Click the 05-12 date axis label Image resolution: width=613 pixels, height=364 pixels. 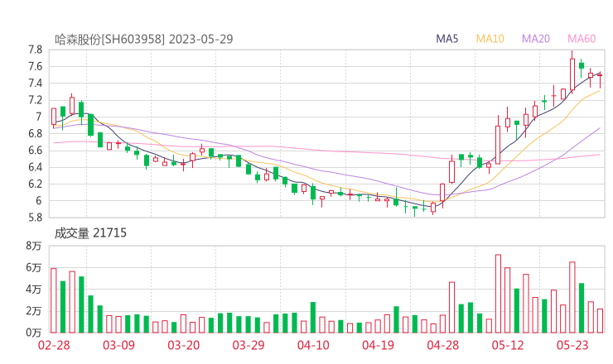click(x=508, y=345)
